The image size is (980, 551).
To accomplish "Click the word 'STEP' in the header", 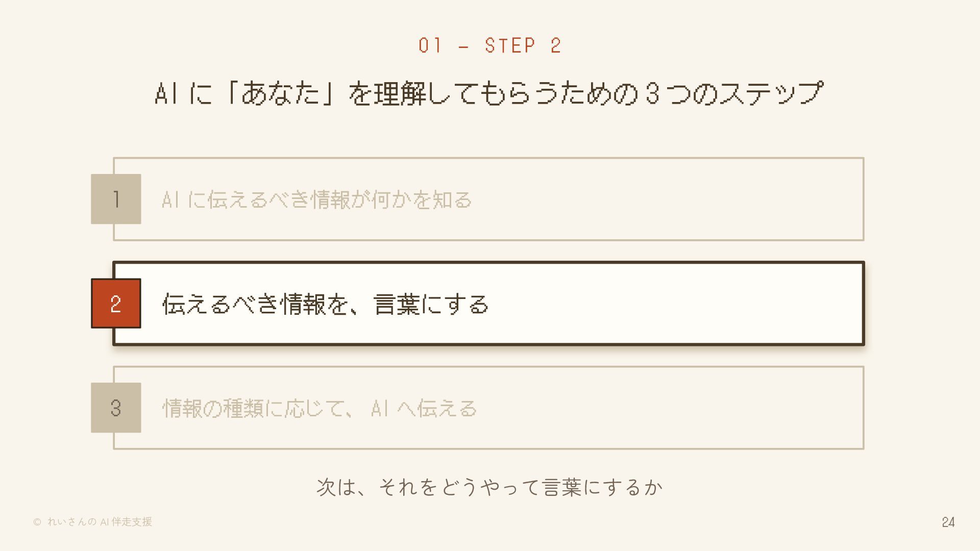I will pos(510,45).
